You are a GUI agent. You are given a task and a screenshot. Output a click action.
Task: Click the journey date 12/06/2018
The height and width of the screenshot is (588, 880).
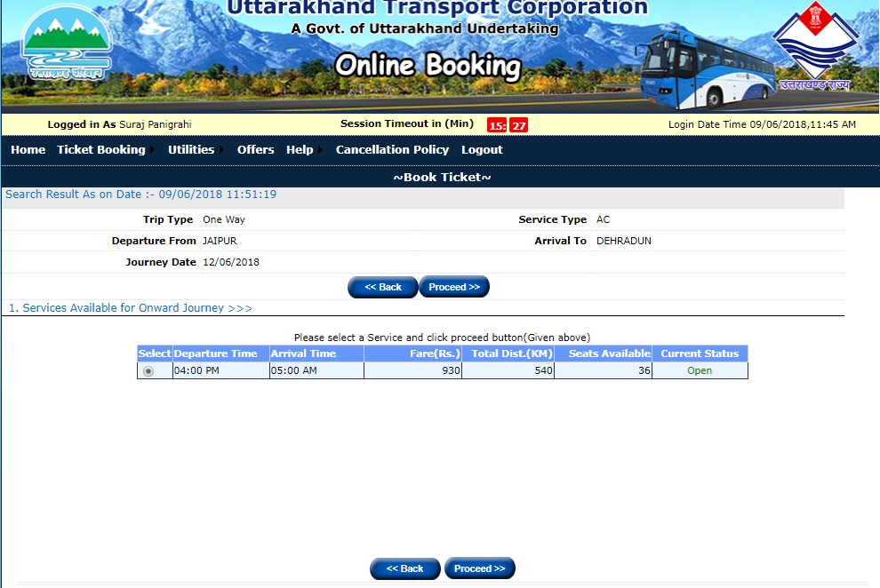[230, 262]
